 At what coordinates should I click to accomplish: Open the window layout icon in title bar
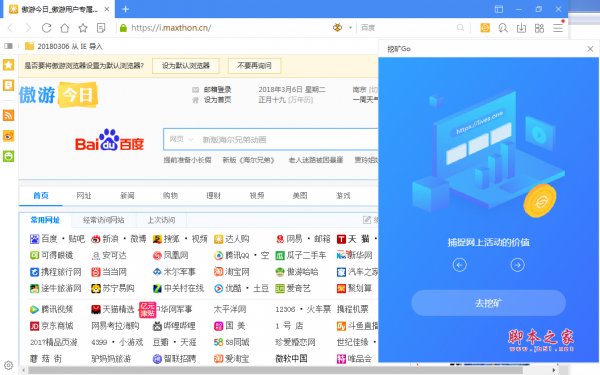pyautogui.click(x=499, y=9)
